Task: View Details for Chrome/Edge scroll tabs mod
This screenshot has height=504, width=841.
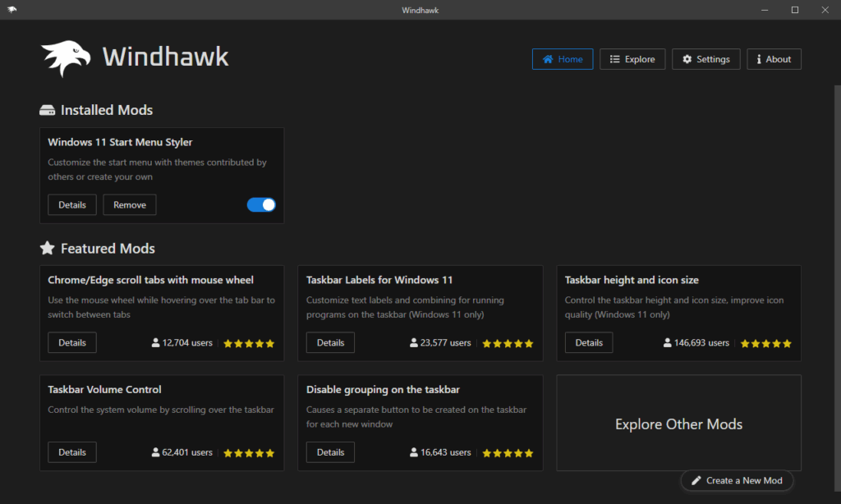Action: click(x=72, y=343)
